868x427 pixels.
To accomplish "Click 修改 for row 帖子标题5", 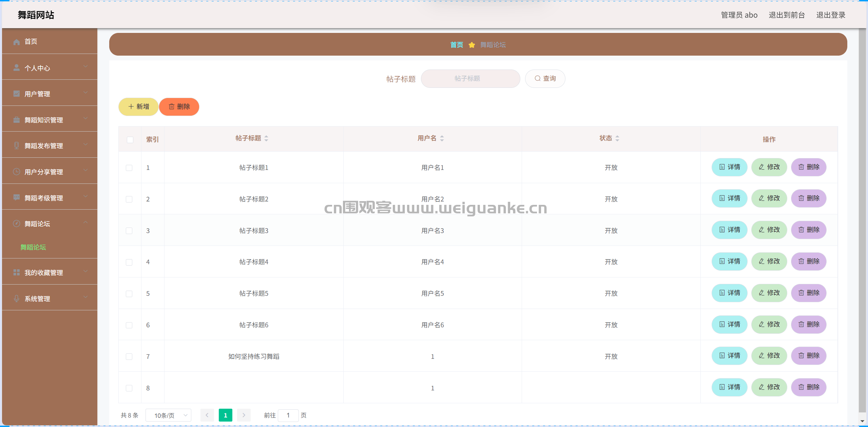I will pos(769,293).
